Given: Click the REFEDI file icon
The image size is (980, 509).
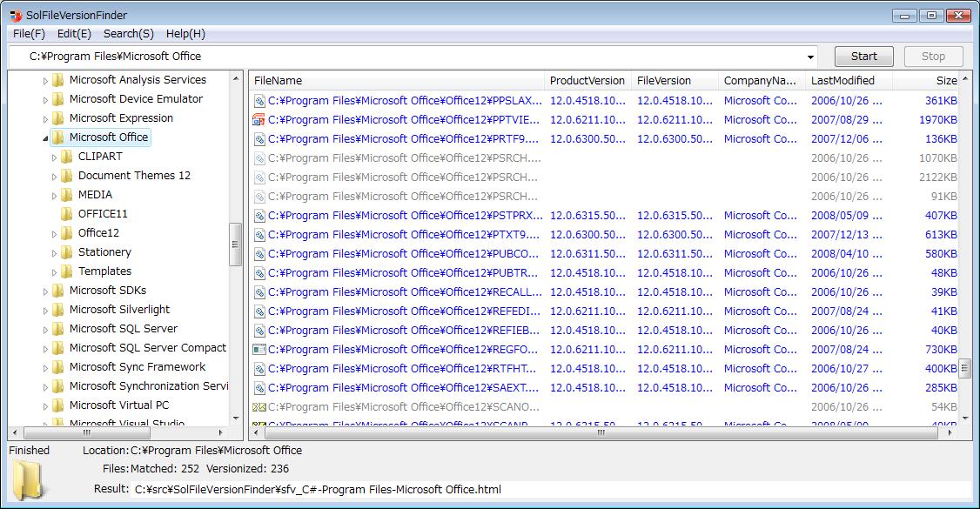Looking at the screenshot, I should [x=258, y=311].
